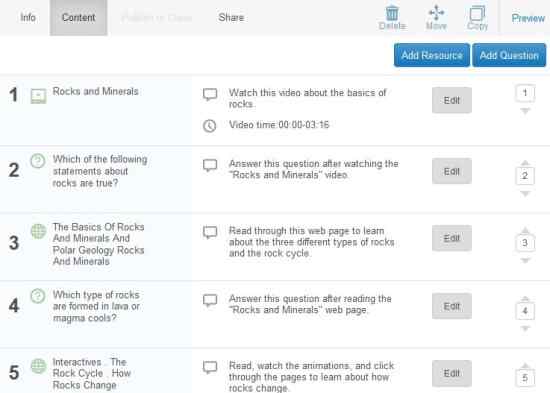Open the Share tab
The height and width of the screenshot is (393, 550).
(231, 18)
